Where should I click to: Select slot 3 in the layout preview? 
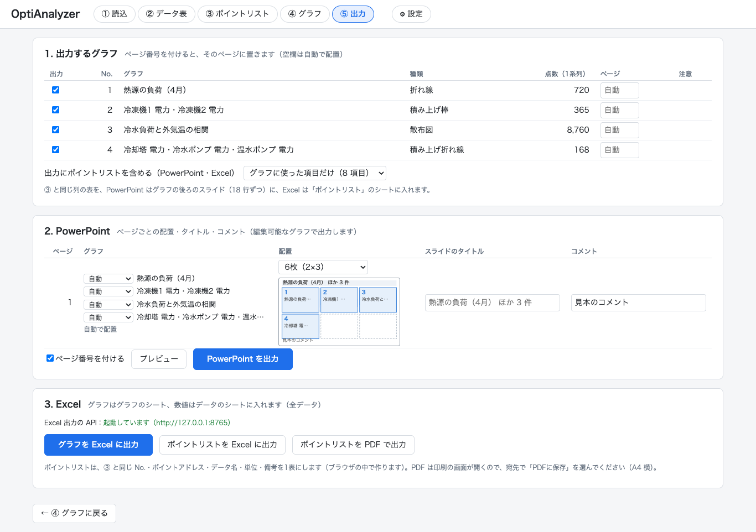(x=378, y=300)
